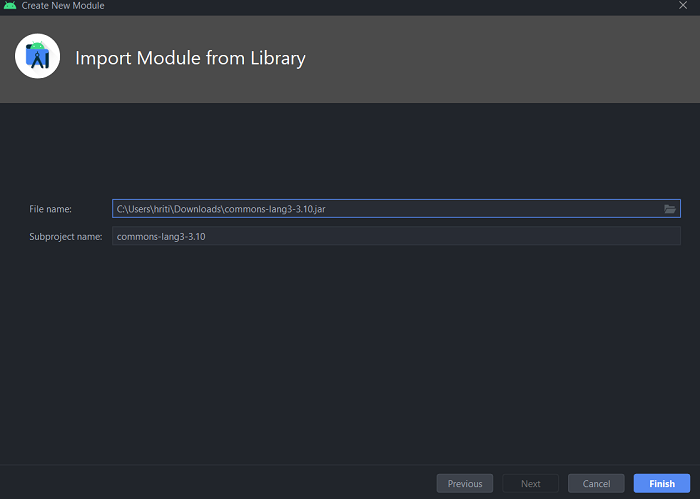
Task: Click blank footer area left of Previous
Action: [200, 484]
